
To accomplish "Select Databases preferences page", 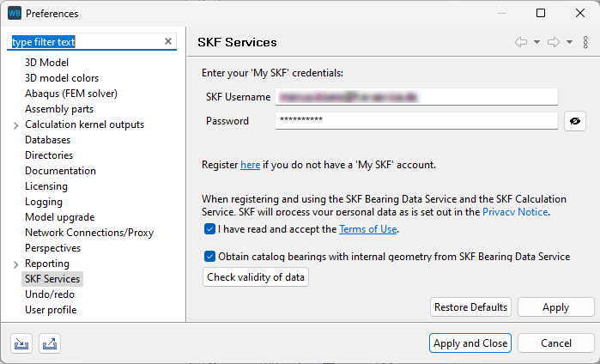I will 48,140.
